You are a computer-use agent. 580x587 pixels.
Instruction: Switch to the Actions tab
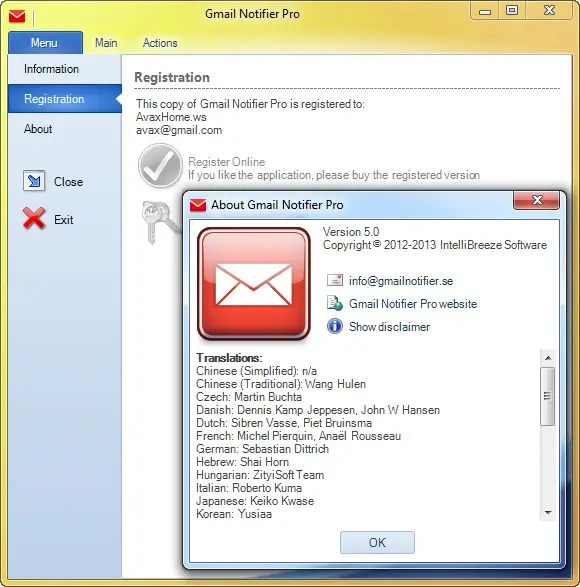160,43
